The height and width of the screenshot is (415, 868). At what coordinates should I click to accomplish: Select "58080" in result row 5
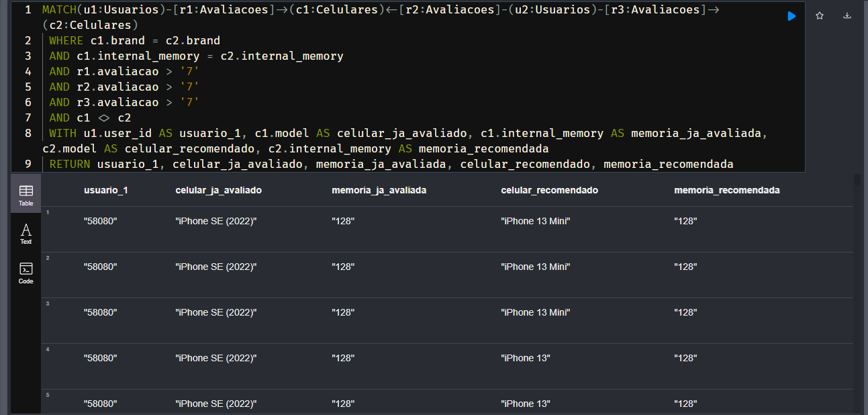point(101,404)
